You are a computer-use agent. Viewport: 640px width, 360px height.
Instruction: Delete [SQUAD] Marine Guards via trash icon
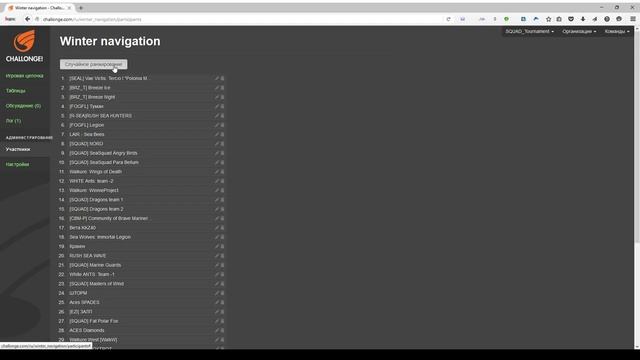222,265
